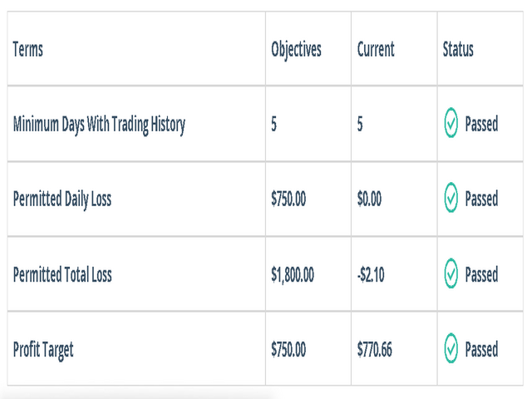Select the $750.00 Profit Target objective
The image size is (532, 399).
[288, 349]
